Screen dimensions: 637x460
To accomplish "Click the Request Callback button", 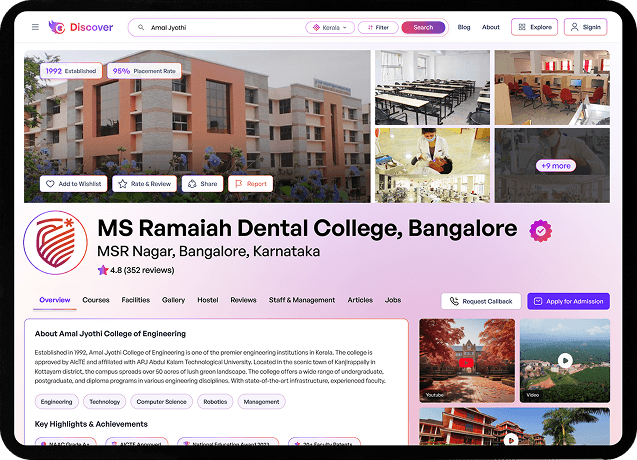I will coord(481,301).
